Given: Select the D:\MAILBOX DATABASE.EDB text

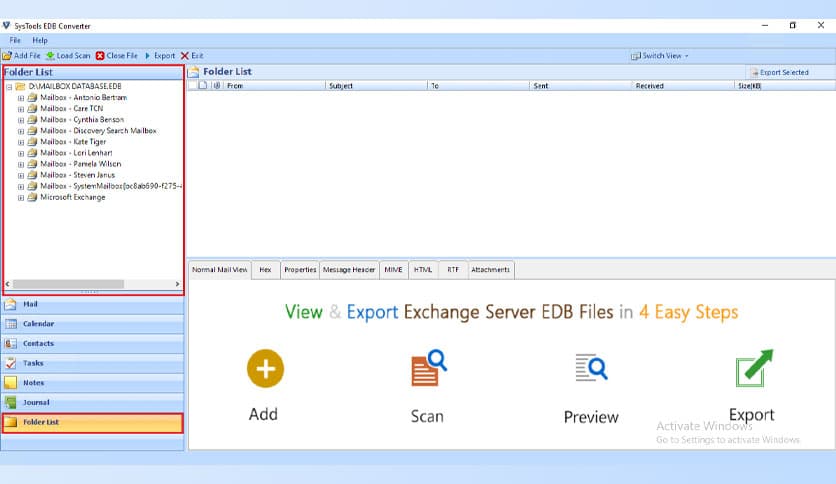Looking at the screenshot, I should [75, 86].
